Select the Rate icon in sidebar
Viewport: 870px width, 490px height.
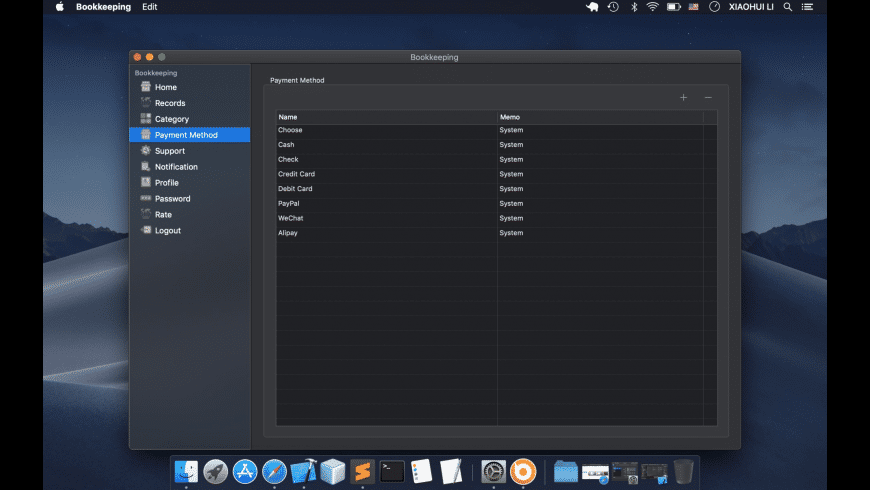[x=146, y=214]
